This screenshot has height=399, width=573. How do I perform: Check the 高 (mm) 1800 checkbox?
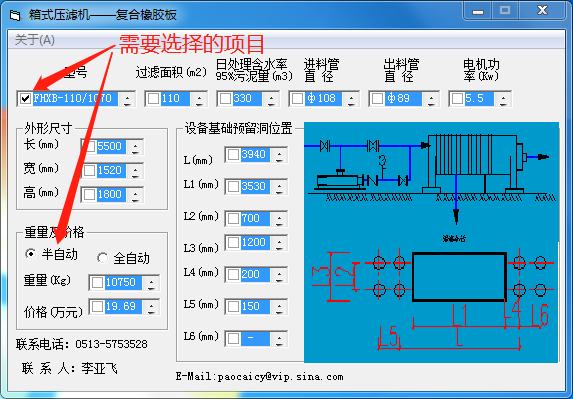[90, 195]
